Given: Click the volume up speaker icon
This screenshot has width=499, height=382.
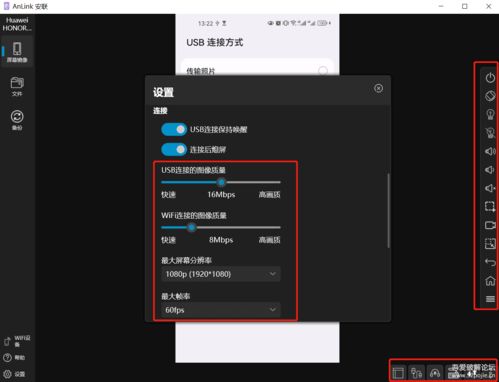Looking at the screenshot, I should 490,151.
